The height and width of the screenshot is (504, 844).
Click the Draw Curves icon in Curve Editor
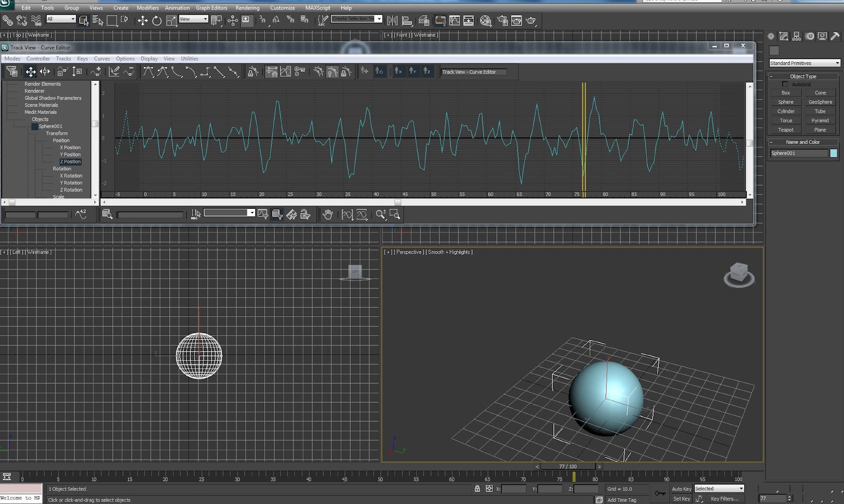click(x=114, y=72)
